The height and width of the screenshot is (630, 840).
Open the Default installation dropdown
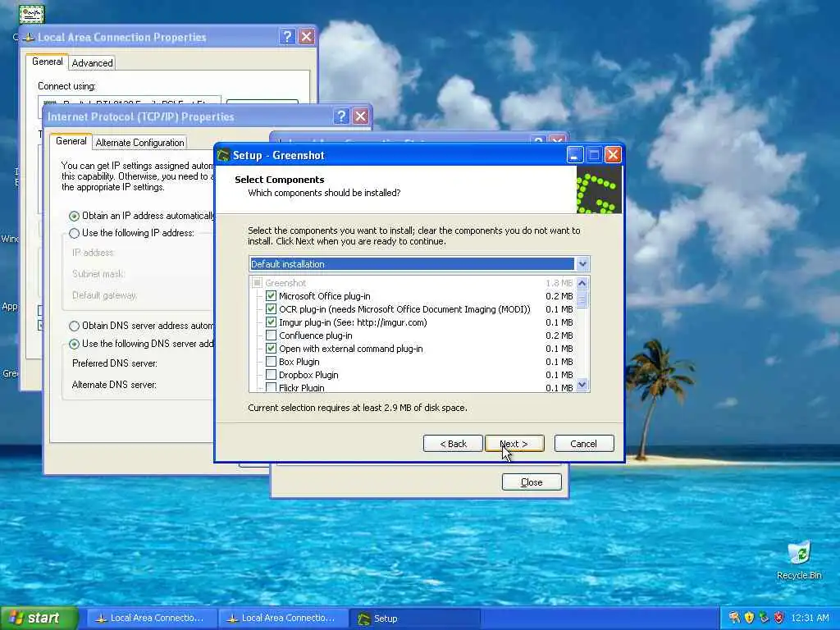419,263
